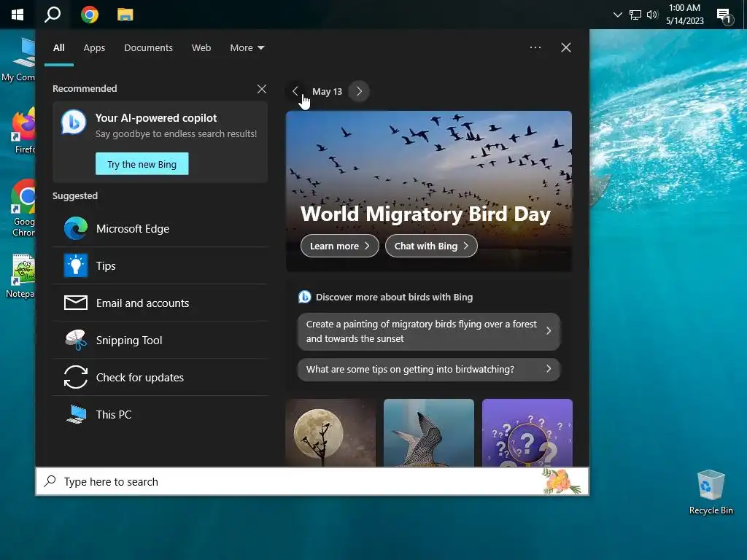Close the search panel

pyautogui.click(x=566, y=47)
